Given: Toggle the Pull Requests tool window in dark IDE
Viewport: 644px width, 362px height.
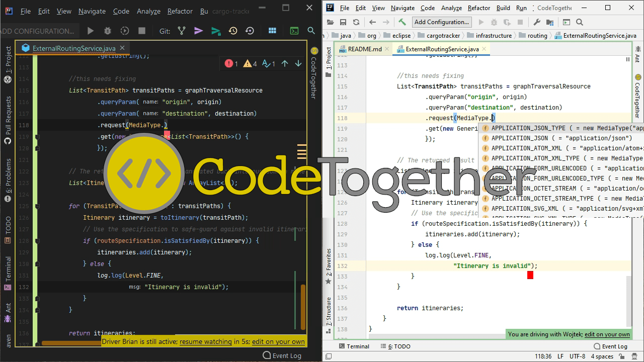Looking at the screenshot, I should [8, 121].
